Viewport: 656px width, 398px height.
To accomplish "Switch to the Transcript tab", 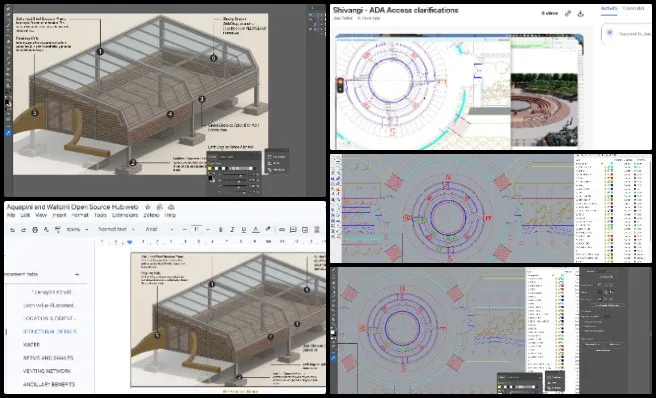I will click(633, 9).
